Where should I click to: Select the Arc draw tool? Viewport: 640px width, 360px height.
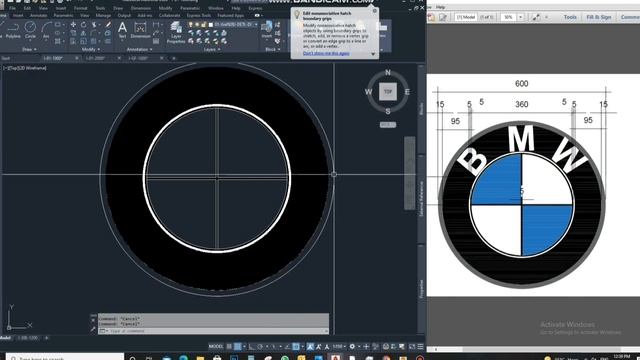point(46,30)
